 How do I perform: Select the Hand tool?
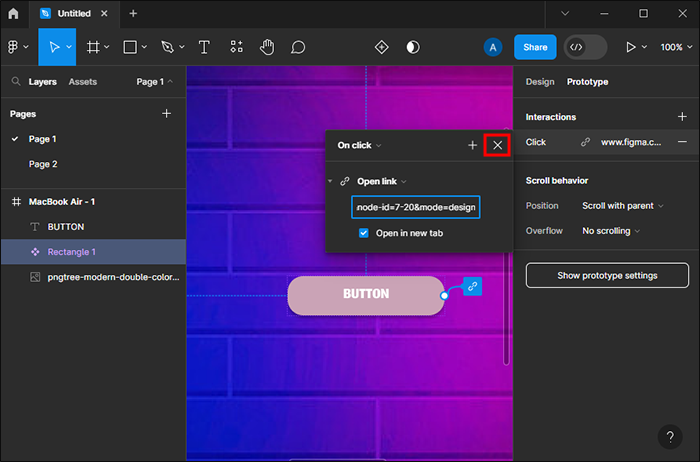[x=267, y=47]
